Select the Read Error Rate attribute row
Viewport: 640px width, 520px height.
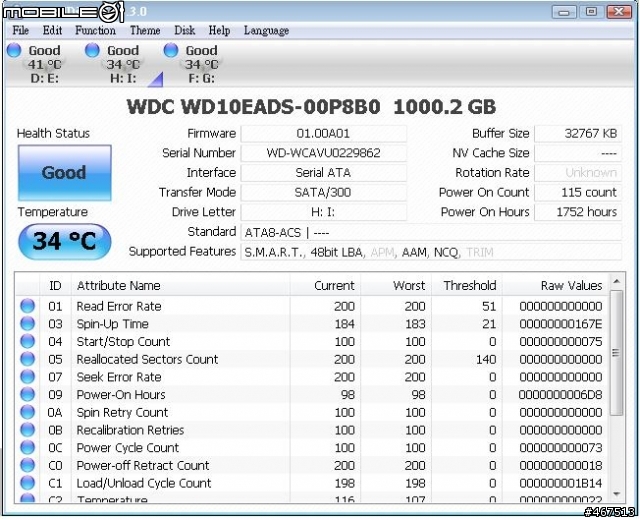(312, 306)
